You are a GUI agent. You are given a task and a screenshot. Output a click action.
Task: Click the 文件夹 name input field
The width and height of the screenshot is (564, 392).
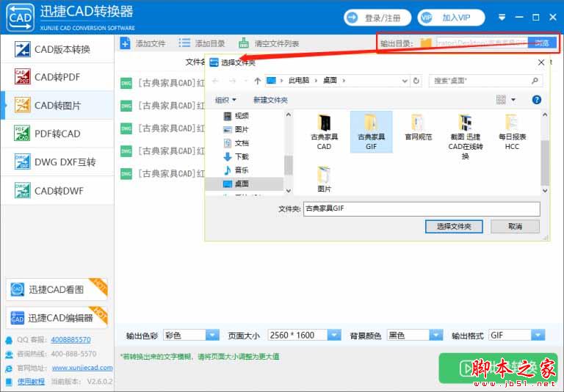click(x=422, y=208)
